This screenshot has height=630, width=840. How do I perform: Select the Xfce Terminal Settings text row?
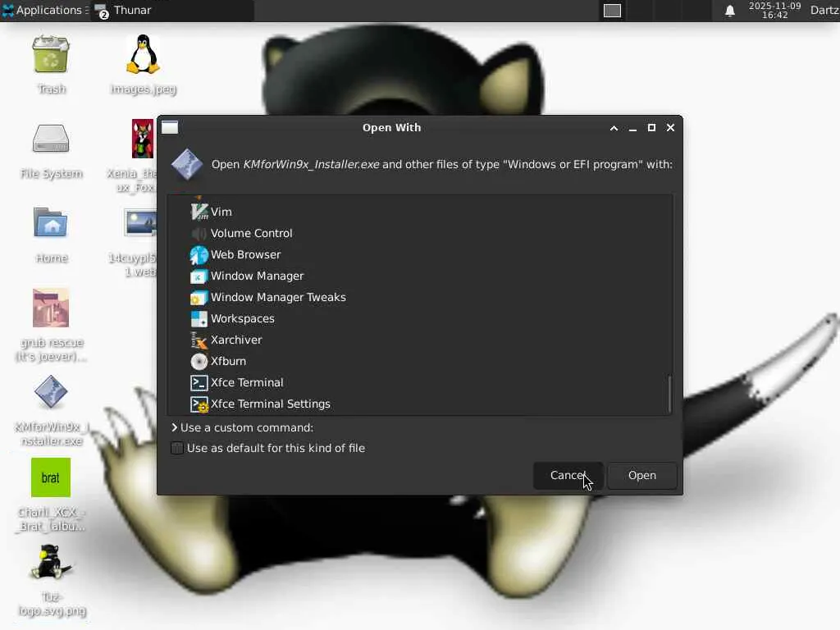420,404
